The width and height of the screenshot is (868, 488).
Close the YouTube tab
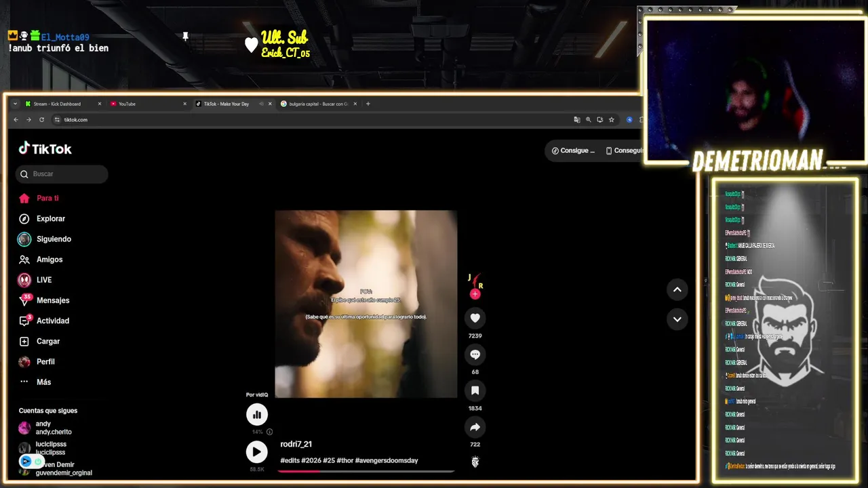185,104
